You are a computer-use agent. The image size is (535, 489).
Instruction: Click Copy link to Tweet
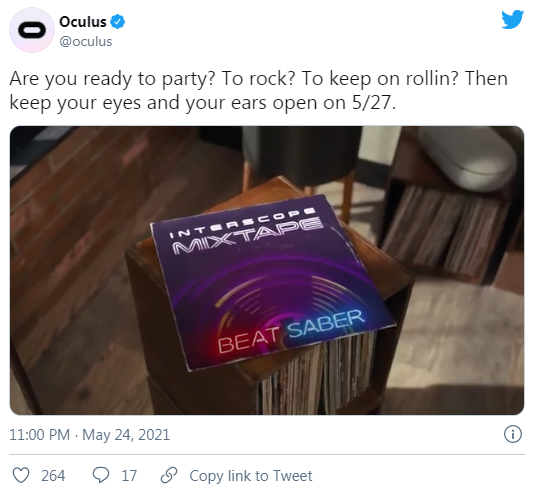tap(251, 476)
